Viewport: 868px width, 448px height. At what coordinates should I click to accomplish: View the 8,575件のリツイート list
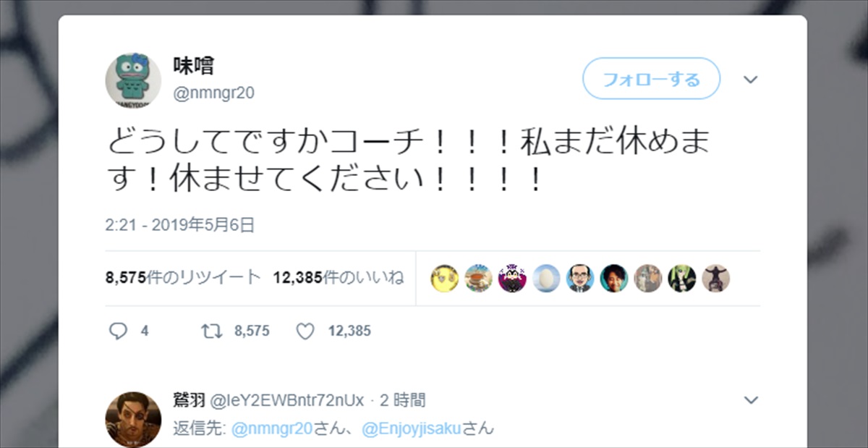pyautogui.click(x=183, y=278)
